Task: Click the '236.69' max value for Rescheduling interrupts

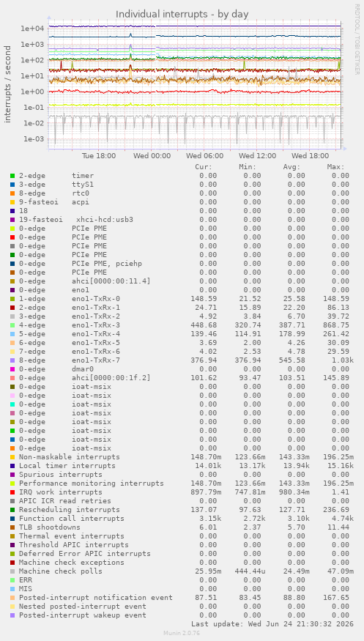Action: point(336,510)
